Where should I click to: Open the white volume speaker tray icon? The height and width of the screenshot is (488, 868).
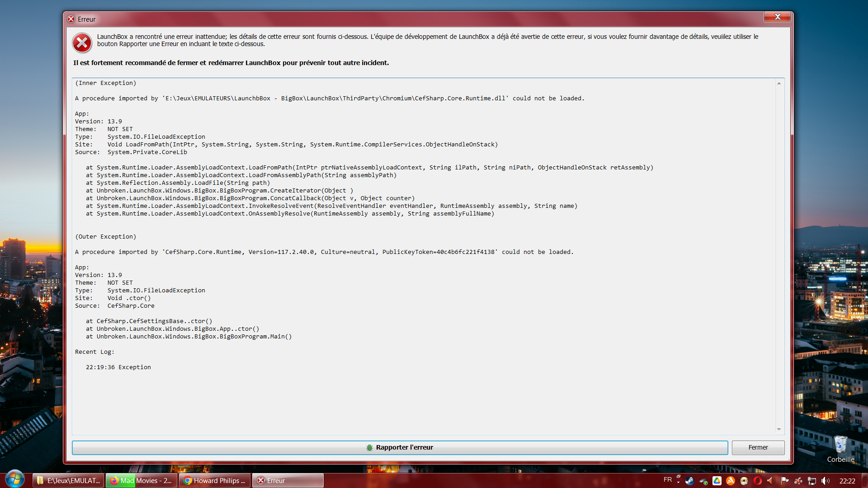(826, 481)
